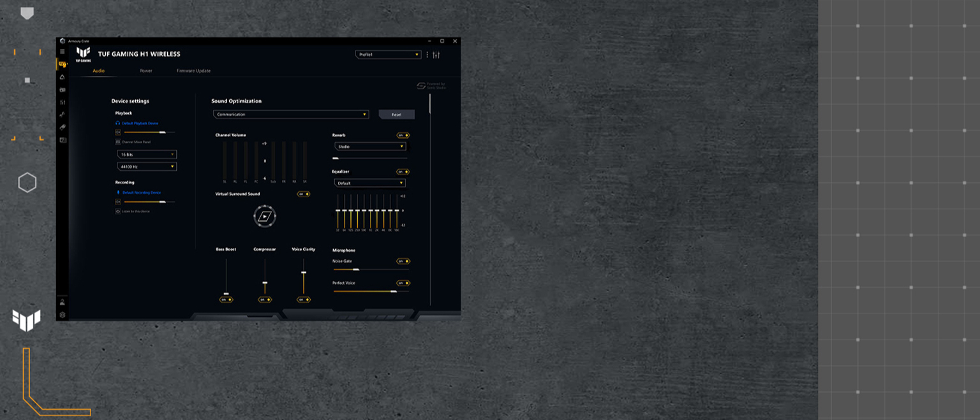Turn off the Equalizer switch
980x420 pixels.
pos(403,171)
